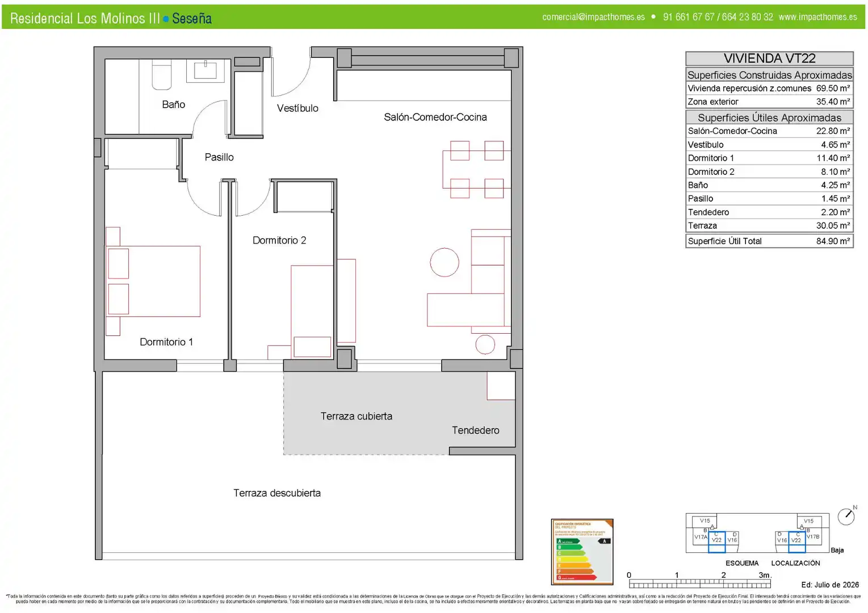Viewport: 868px width, 613px height.
Task: Select the 1.45 m² Pasillo value
Action: point(835,199)
